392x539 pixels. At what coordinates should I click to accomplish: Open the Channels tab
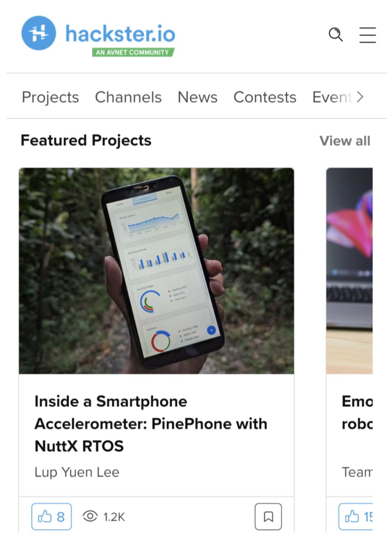[128, 97]
